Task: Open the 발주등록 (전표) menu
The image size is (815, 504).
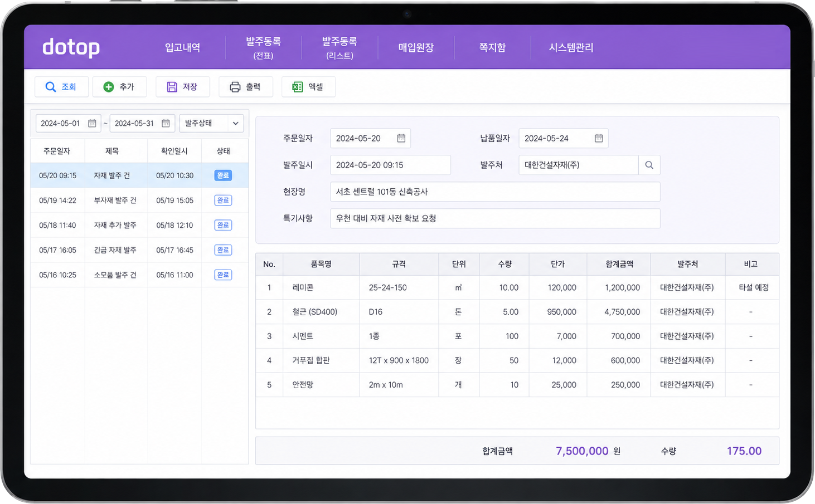Action: pyautogui.click(x=263, y=48)
